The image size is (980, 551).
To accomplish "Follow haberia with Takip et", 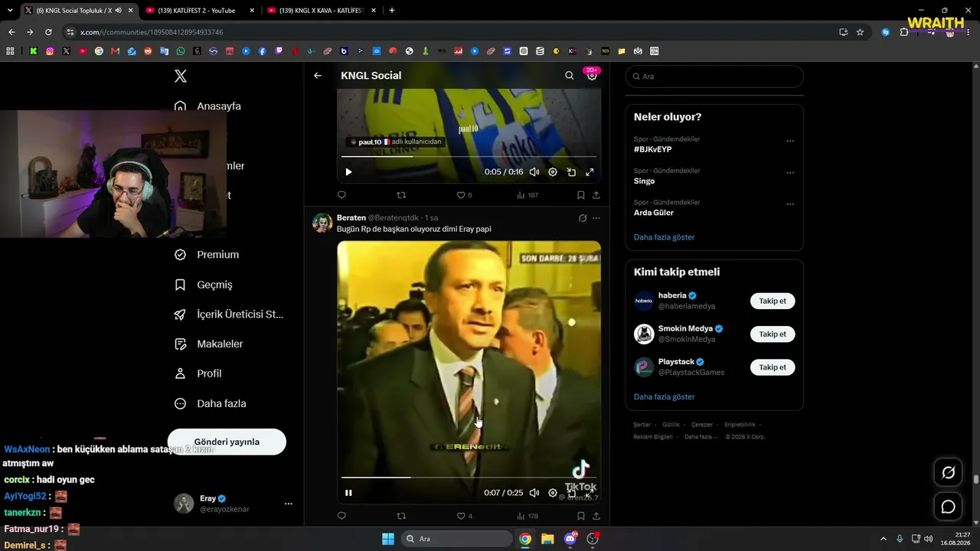I will (x=773, y=301).
